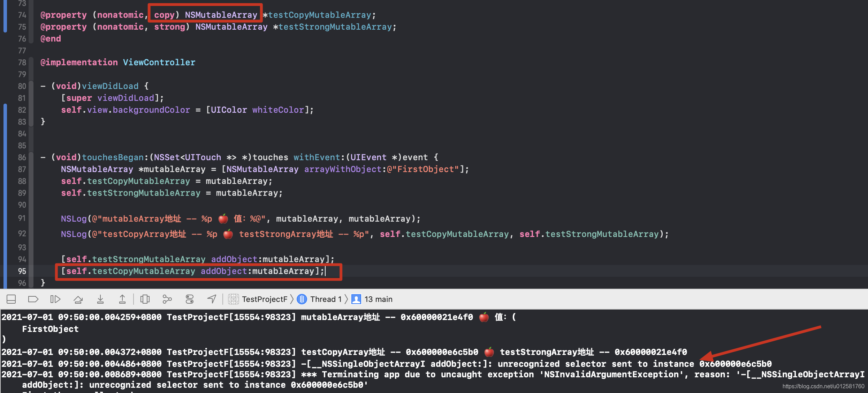Click the main frame person icon
868x393 pixels.
pos(356,299)
